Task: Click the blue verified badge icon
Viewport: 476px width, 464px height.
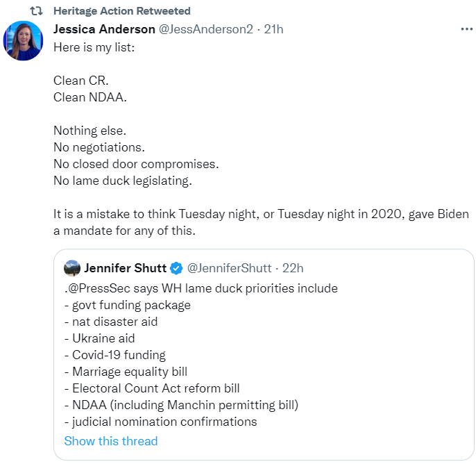Action: point(176,268)
